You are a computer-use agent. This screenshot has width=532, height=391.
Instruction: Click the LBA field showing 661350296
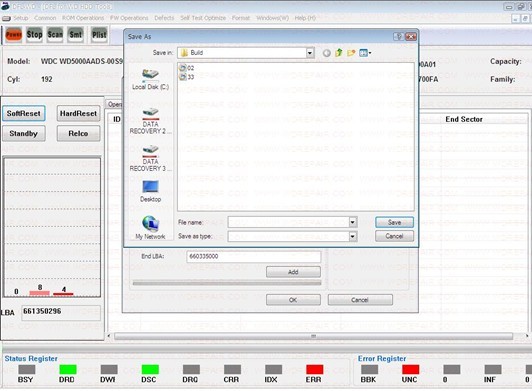pyautogui.click(x=61, y=313)
